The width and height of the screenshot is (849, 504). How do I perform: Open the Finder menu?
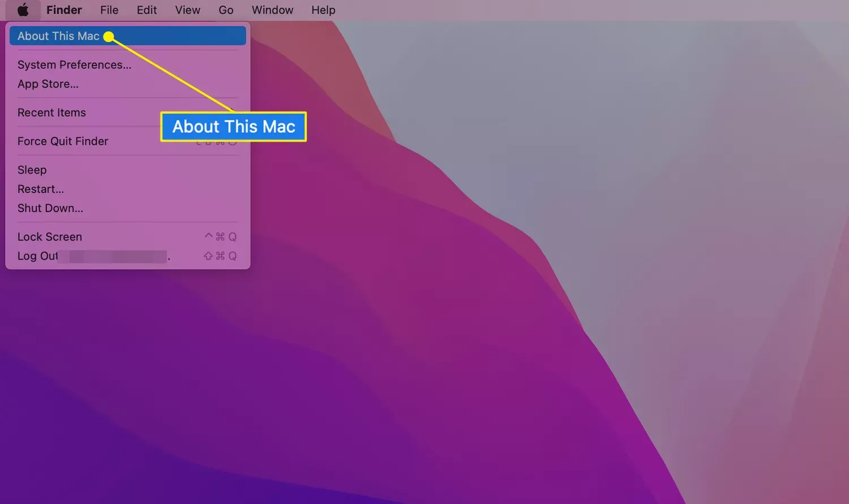point(64,10)
